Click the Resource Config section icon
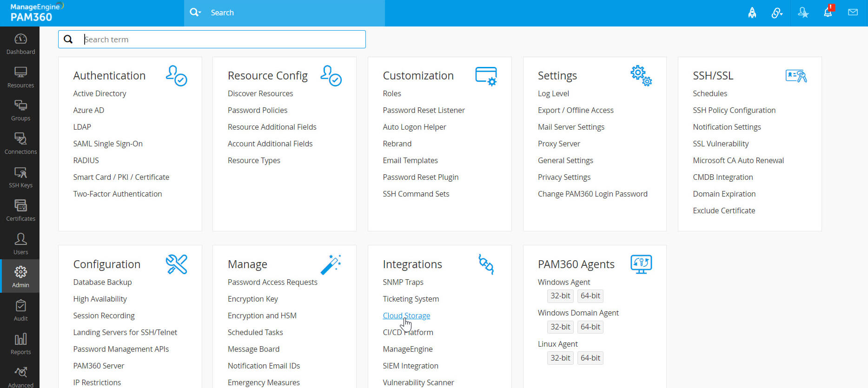Screen dimensions: 868x388 coord(331,76)
